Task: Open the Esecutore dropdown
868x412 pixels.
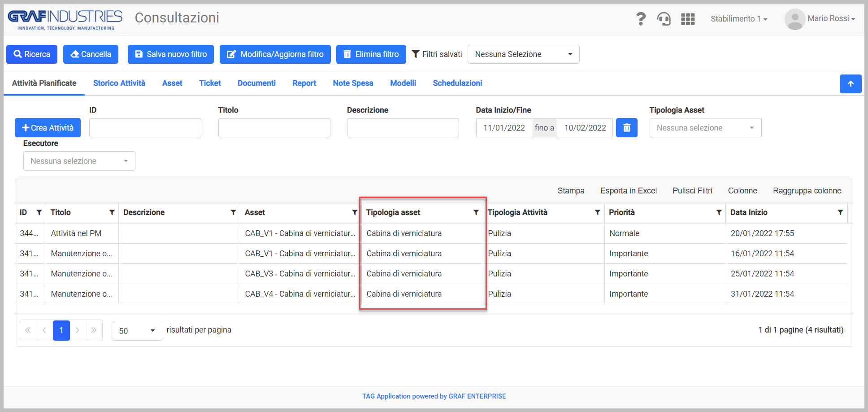Action: click(79, 161)
